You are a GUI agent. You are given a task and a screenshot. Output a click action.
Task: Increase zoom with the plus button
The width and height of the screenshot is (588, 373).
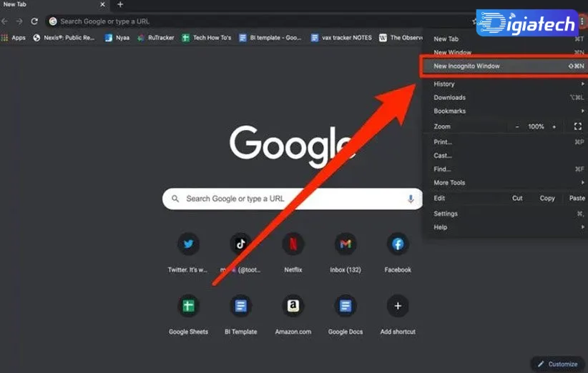pos(554,126)
